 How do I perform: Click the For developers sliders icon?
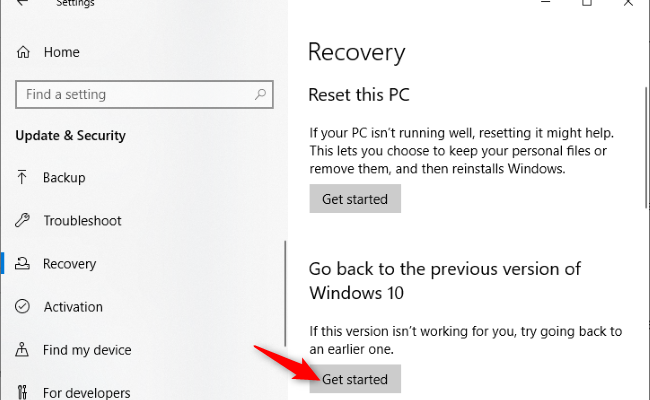[23, 392]
